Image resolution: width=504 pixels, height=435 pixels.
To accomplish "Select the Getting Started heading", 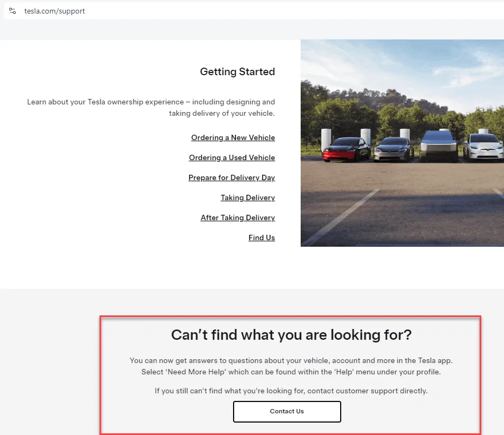I will click(x=237, y=72).
